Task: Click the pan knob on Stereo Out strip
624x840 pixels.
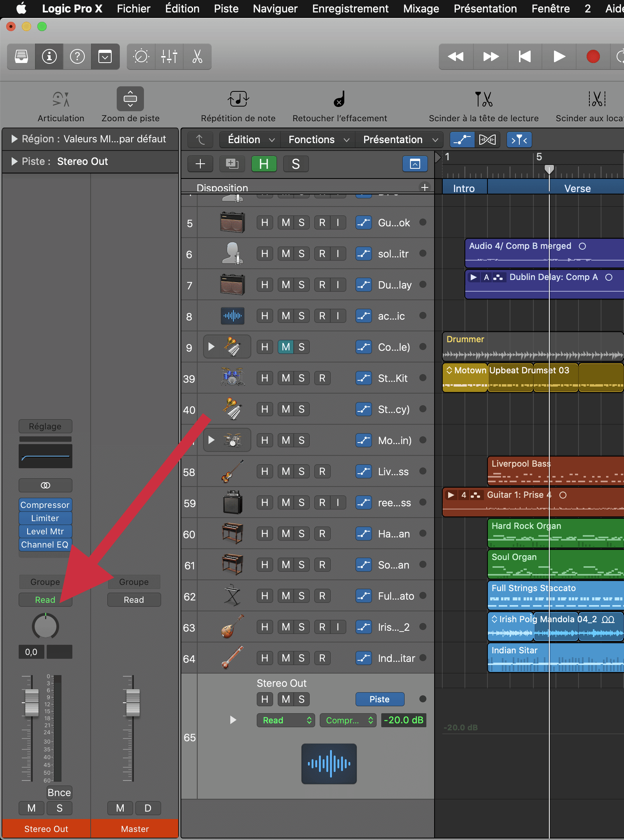Action: (46, 626)
